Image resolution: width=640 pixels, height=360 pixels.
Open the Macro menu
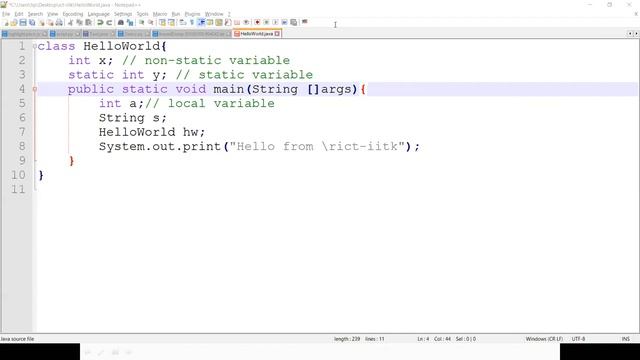tap(160, 14)
